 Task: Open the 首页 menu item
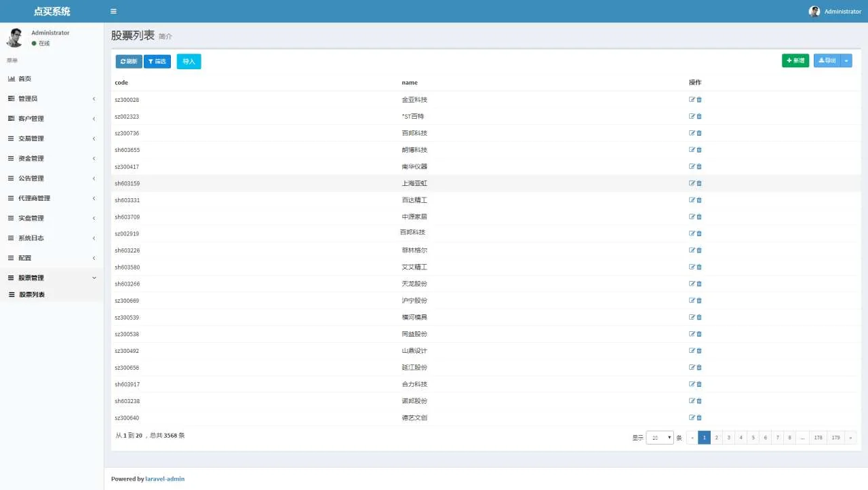[x=24, y=79]
